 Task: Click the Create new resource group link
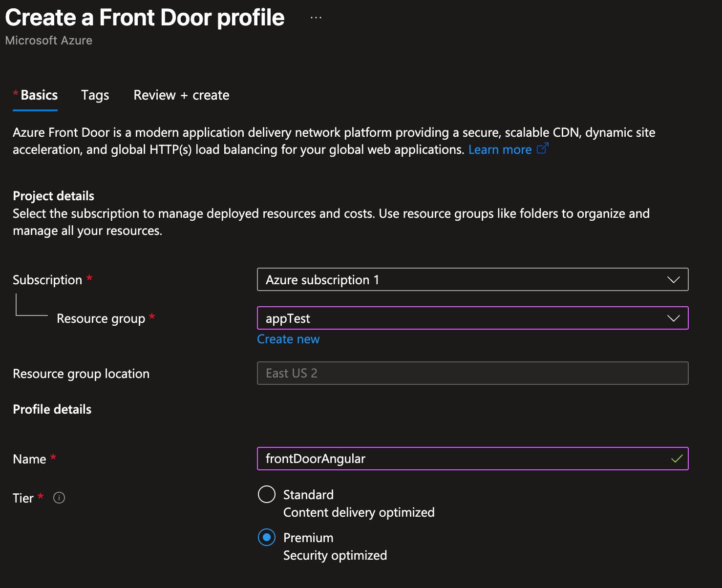point(288,339)
